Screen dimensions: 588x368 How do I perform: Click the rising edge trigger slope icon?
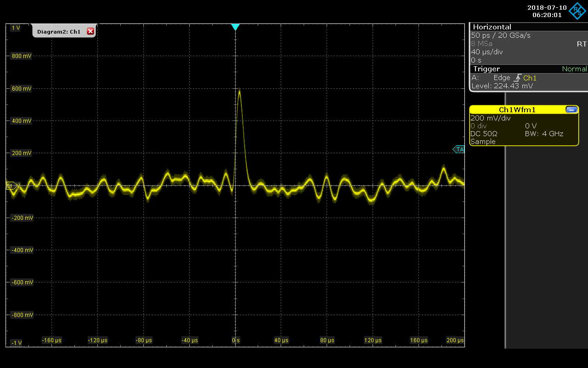point(517,78)
